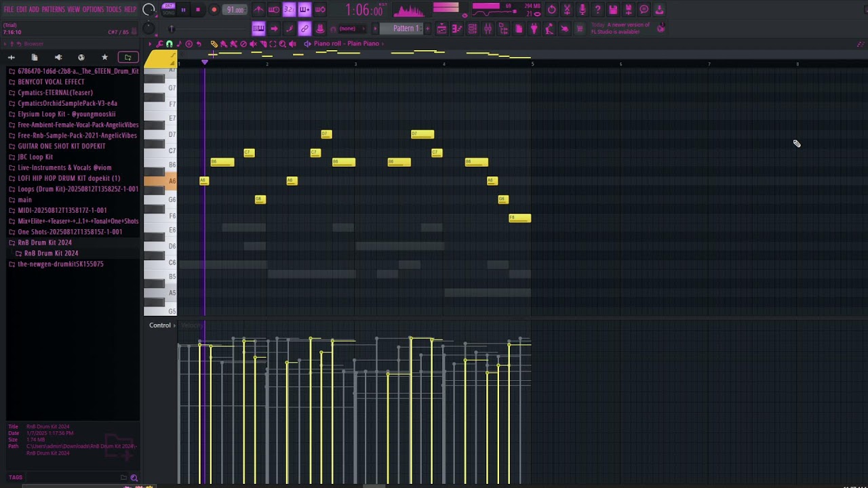Click the export download icon
The width and height of the screenshot is (868, 488).
[659, 9]
